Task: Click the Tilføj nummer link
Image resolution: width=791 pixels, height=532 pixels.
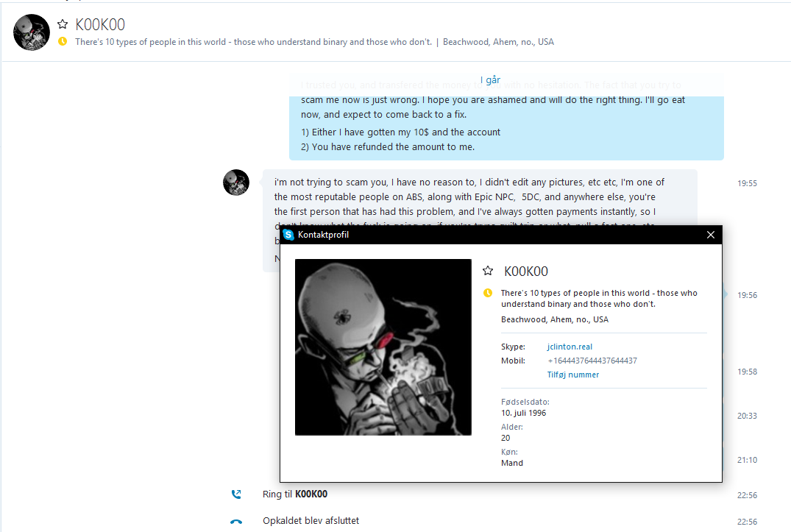Action: click(573, 375)
